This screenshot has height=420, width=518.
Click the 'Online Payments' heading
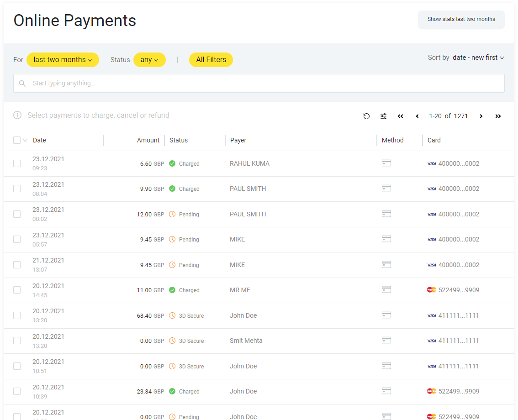74,21
